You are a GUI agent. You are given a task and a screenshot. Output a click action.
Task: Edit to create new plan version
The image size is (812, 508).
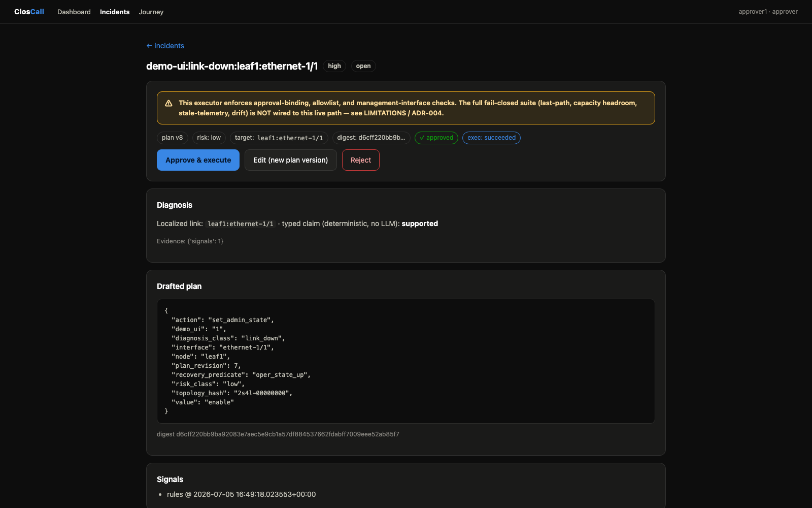tap(291, 160)
